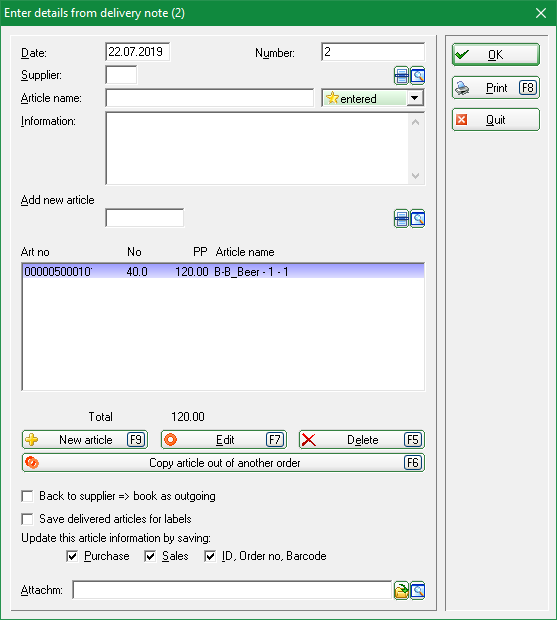Open supplier list icon beside Supplier field
The height and width of the screenshot is (620, 557).
click(401, 76)
